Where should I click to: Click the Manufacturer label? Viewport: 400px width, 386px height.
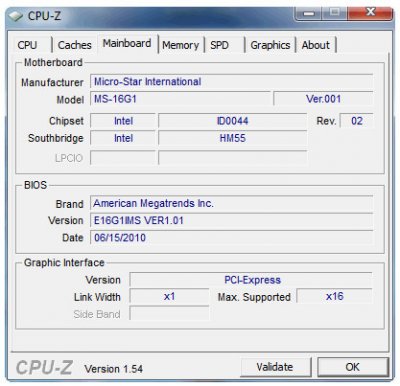pos(52,82)
